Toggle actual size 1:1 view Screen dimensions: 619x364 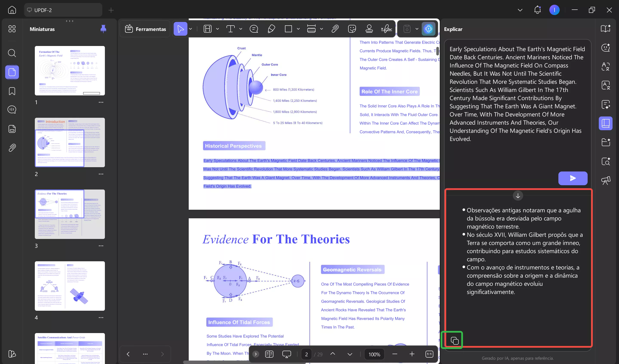(x=429, y=354)
